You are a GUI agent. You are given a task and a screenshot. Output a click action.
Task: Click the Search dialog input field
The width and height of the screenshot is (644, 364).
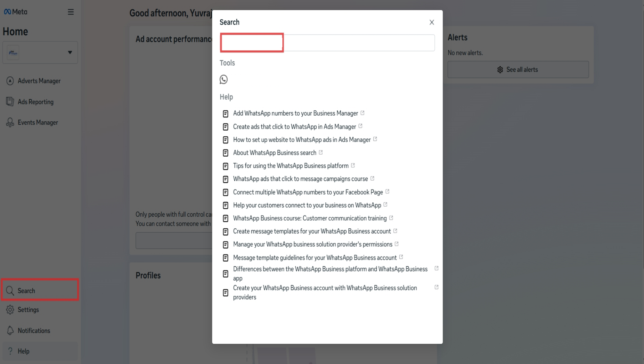(x=327, y=43)
